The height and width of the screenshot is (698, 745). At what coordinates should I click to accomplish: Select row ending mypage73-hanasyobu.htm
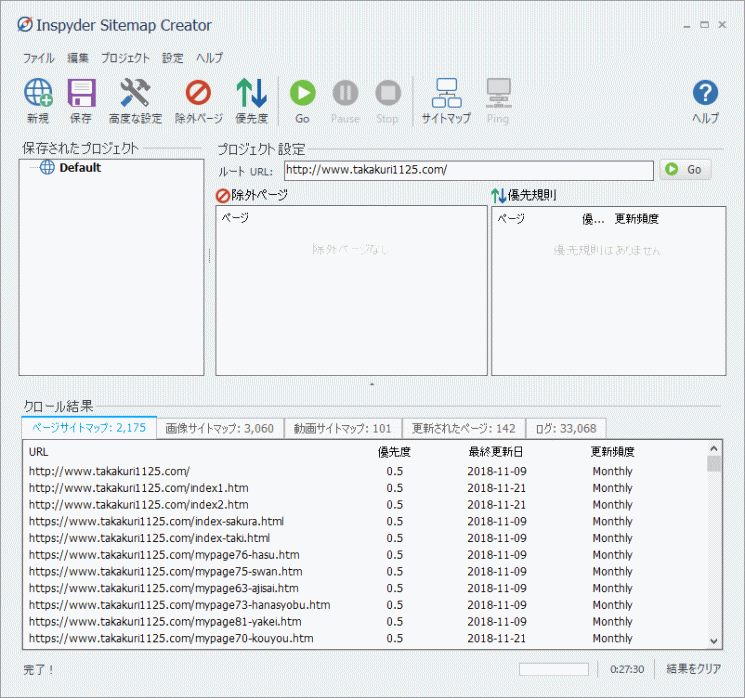pyautogui.click(x=365, y=605)
